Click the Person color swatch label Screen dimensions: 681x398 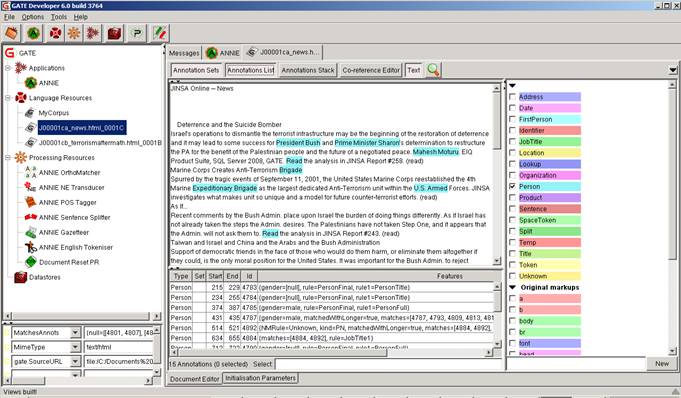point(549,186)
